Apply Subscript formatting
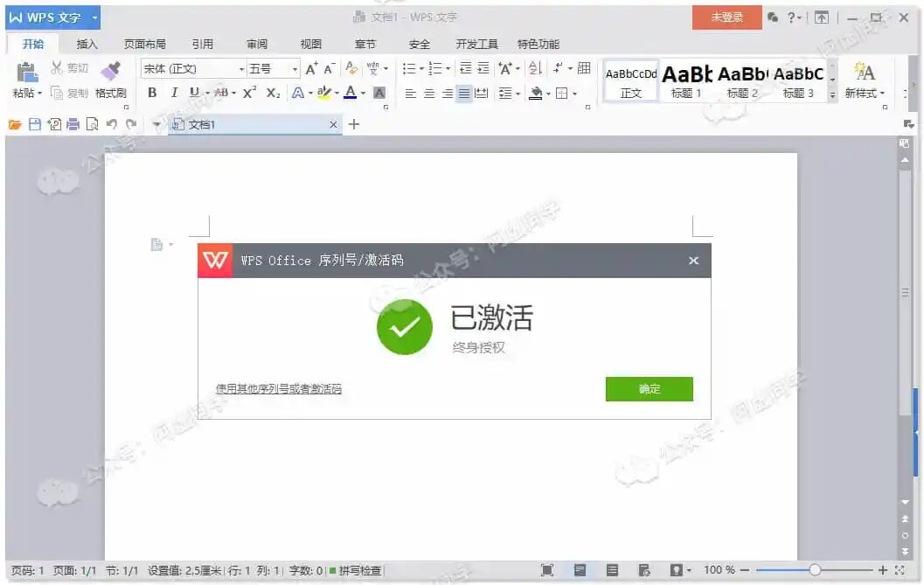Screen dimensions: 924x585 pos(273,93)
